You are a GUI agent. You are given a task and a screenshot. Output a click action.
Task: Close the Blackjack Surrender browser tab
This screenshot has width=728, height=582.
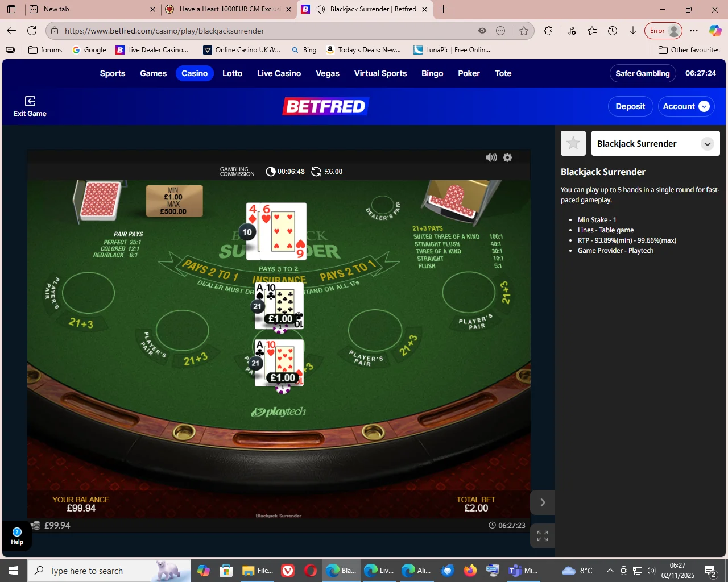pos(424,9)
